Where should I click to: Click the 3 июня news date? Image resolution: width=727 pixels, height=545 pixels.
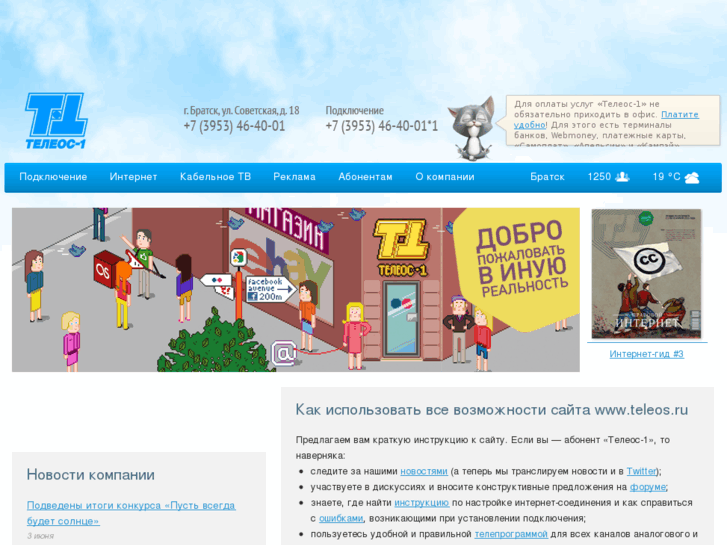click(40, 536)
